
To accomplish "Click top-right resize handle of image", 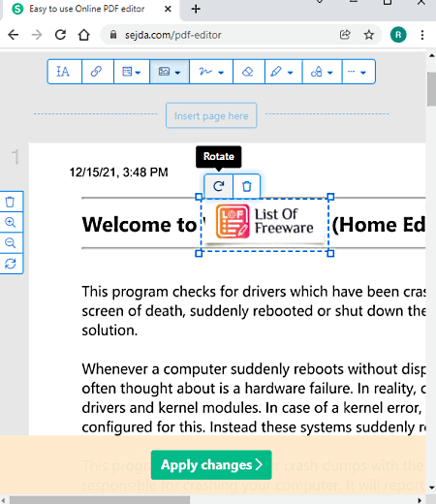I will point(330,197).
